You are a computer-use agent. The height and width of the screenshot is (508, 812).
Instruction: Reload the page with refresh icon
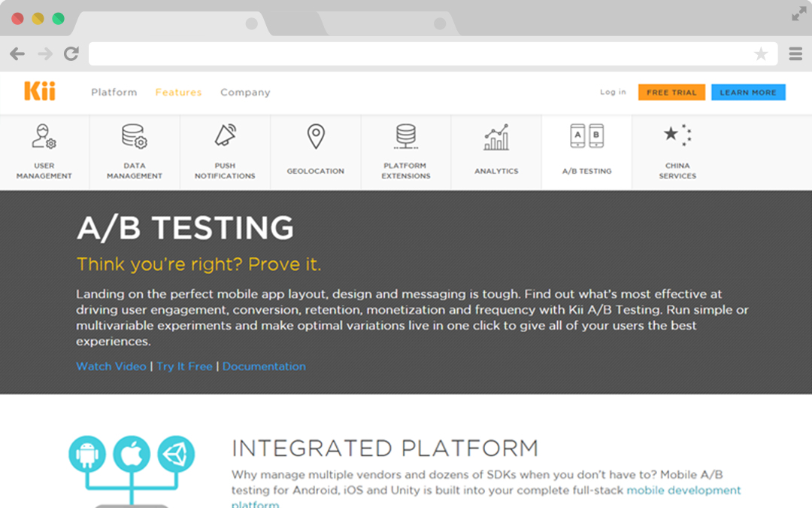(x=71, y=53)
